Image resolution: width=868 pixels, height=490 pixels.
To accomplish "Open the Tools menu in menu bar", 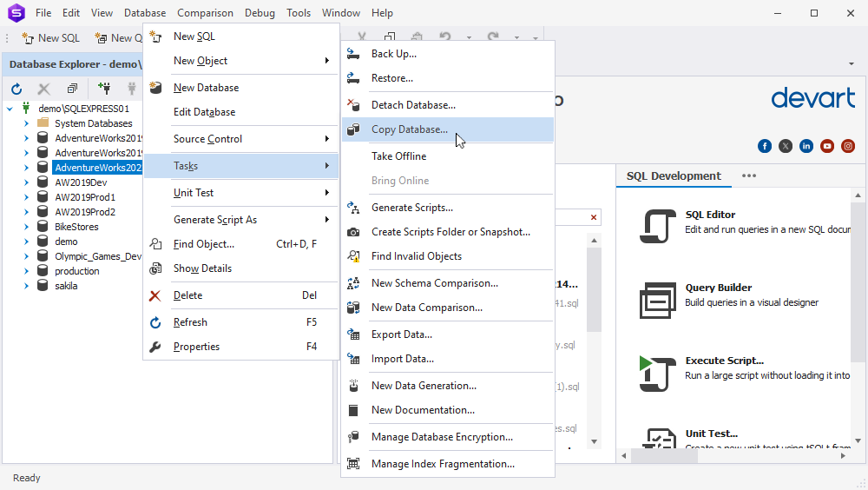I will (299, 13).
